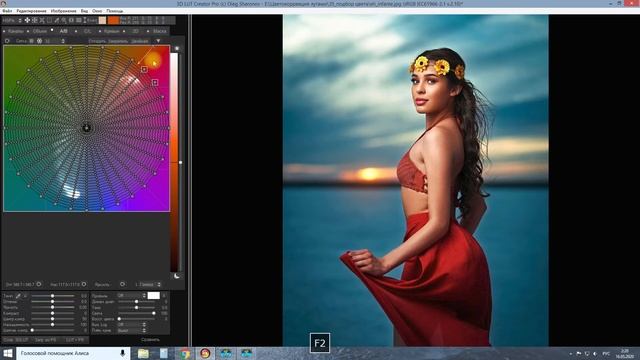Click the Сгладить button
The height and width of the screenshot is (360, 640).
point(97,41)
